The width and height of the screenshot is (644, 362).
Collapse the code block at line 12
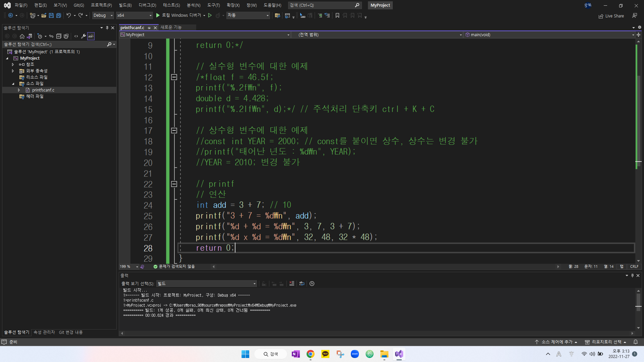[174, 77]
